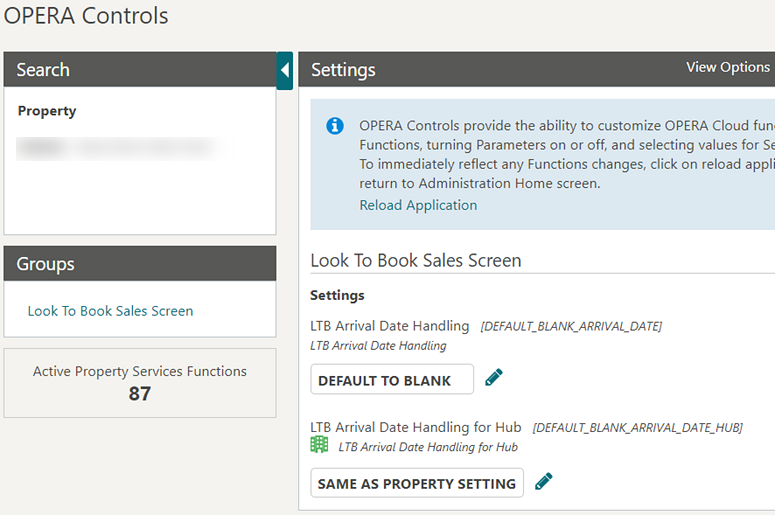The width and height of the screenshot is (775, 515).
Task: Click Active Property Services Functions 87 tile
Action: pyautogui.click(x=140, y=383)
